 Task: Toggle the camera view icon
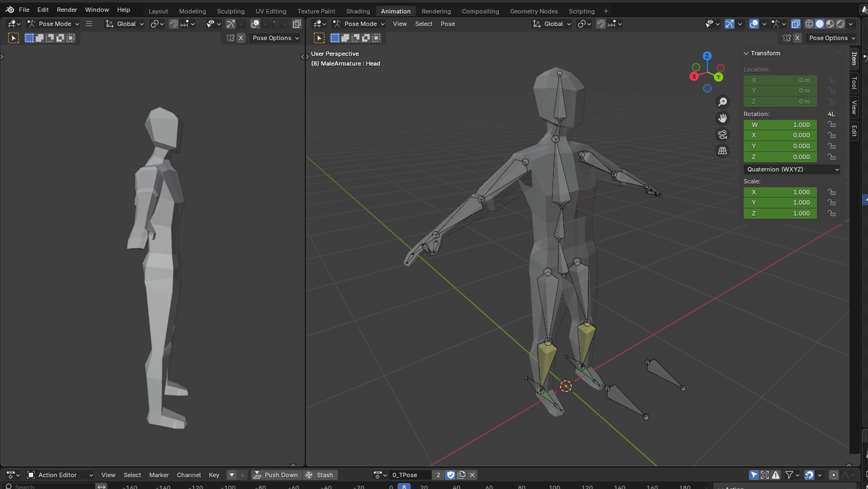tap(722, 134)
